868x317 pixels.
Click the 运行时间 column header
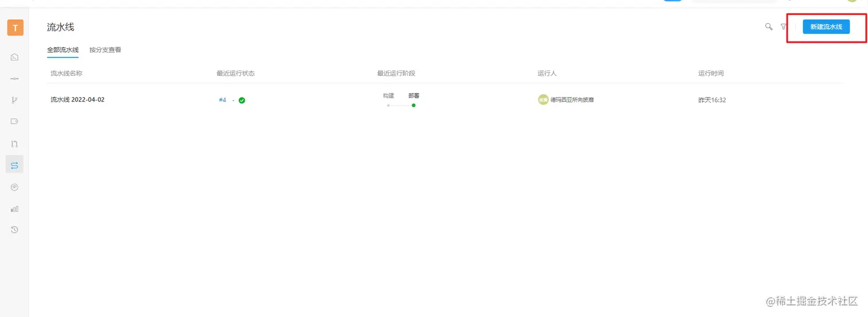(x=711, y=74)
